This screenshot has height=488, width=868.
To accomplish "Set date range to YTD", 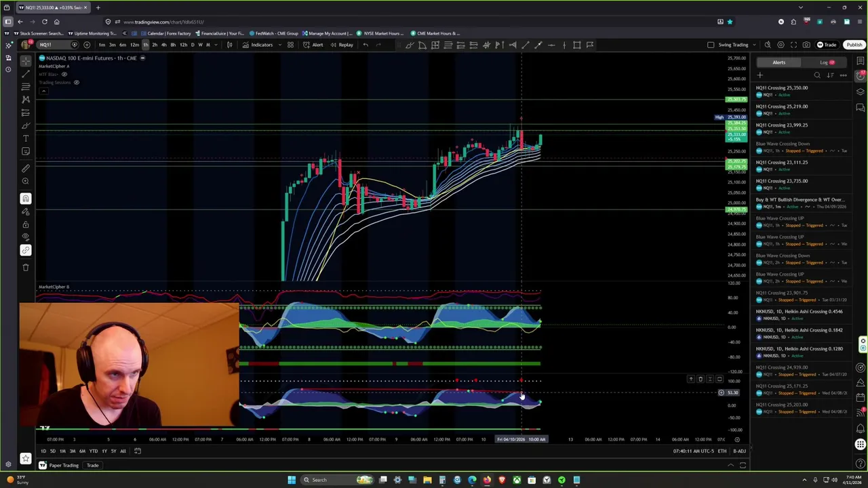I will tap(94, 451).
